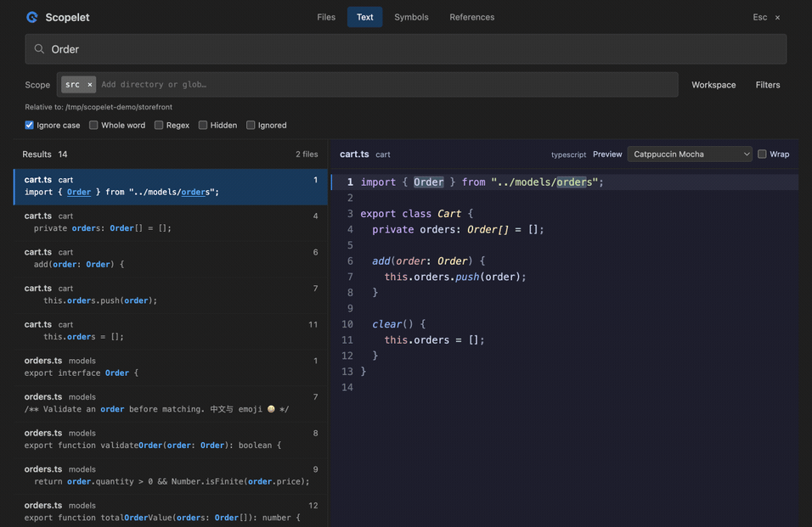Select the export interface Order result
The width and height of the screenshot is (812, 527).
tap(171, 367)
